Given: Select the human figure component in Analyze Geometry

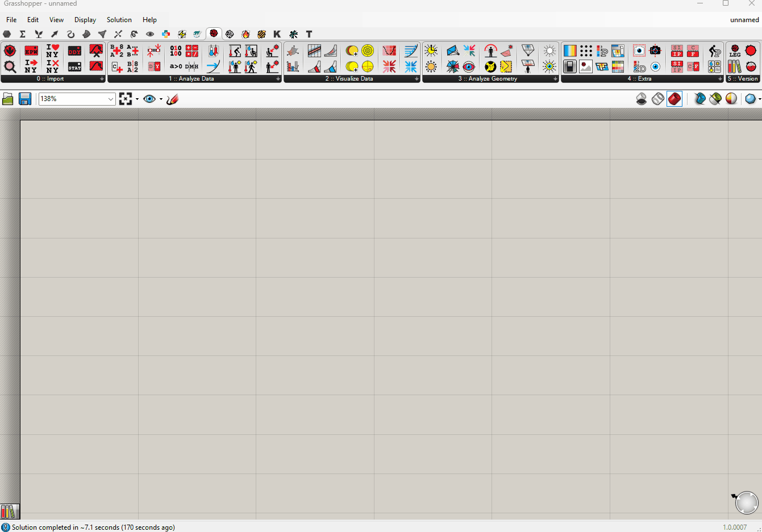Looking at the screenshot, I should 490,51.
